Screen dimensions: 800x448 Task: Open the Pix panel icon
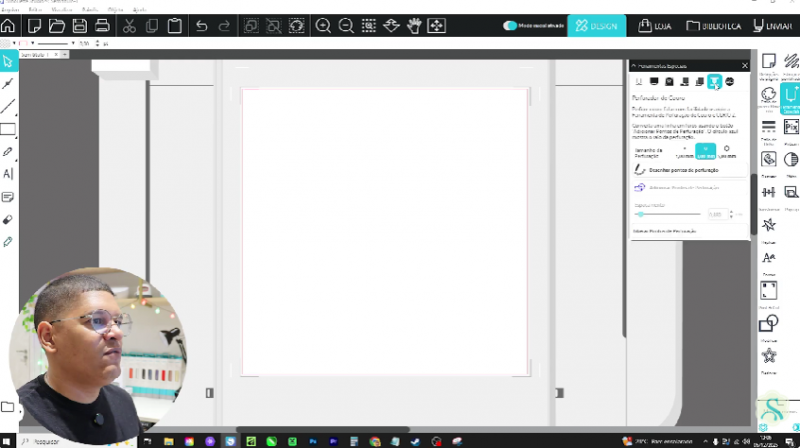pyautogui.click(x=791, y=127)
